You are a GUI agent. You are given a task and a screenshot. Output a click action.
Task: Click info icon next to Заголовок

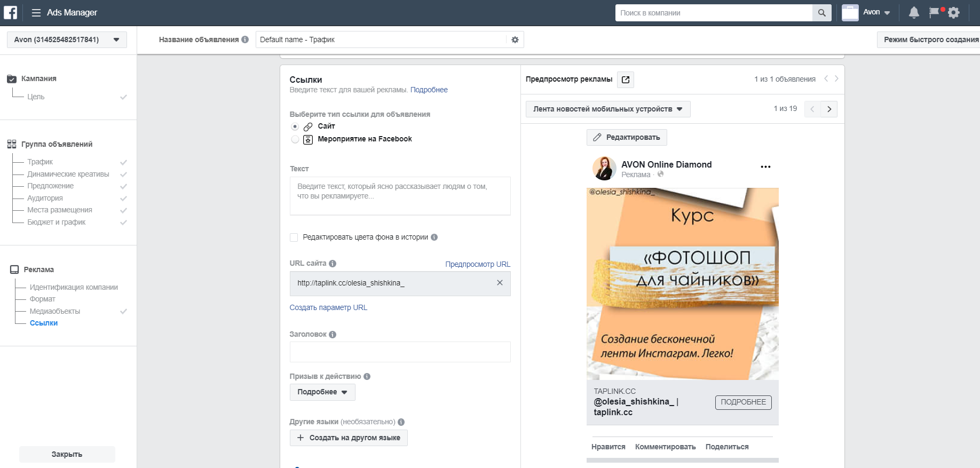pyautogui.click(x=333, y=335)
